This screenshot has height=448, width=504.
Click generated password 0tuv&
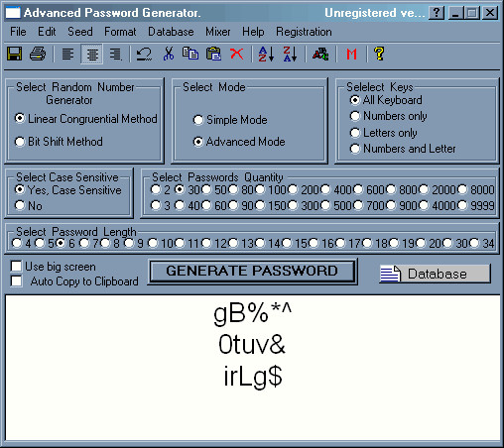click(x=252, y=345)
